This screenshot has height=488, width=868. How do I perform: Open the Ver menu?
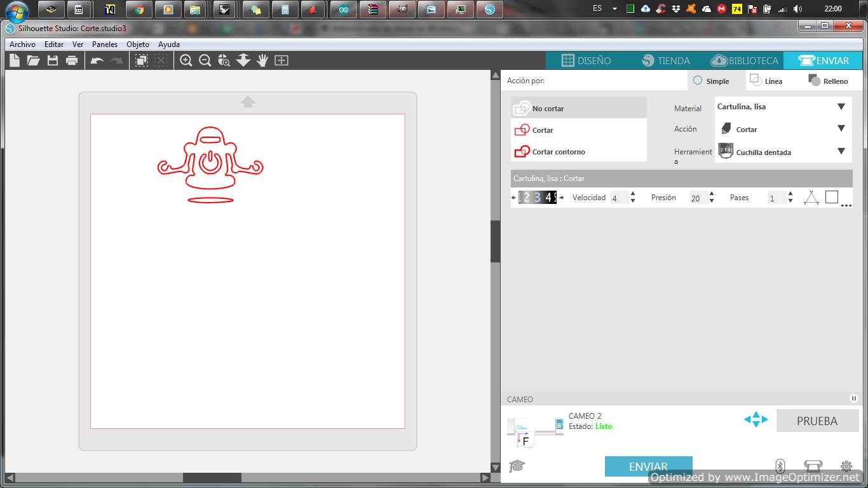[78, 44]
